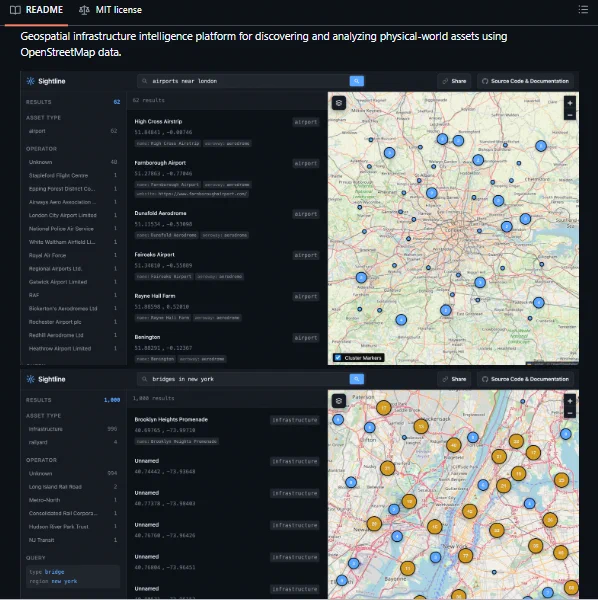Zoom in with plus on New York map

570,401
